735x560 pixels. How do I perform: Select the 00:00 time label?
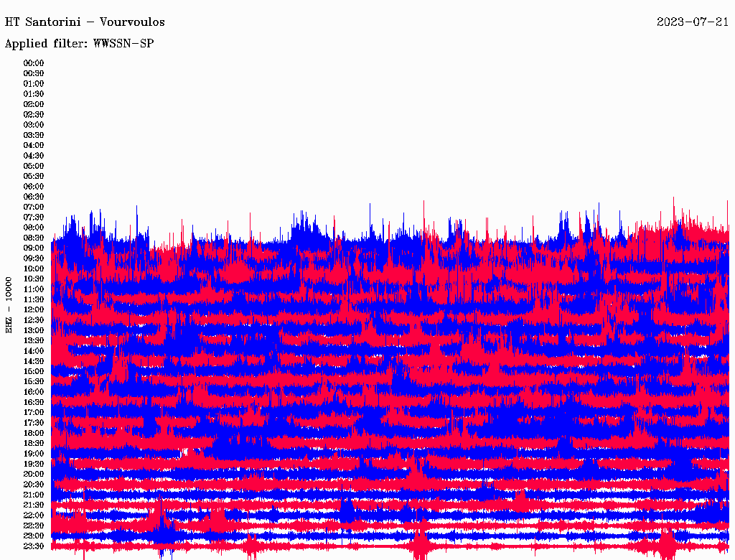click(x=34, y=63)
